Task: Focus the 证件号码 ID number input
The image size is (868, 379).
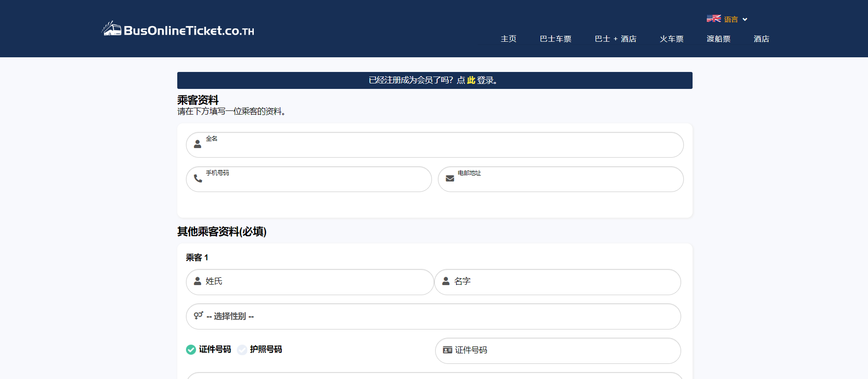Action: point(558,351)
